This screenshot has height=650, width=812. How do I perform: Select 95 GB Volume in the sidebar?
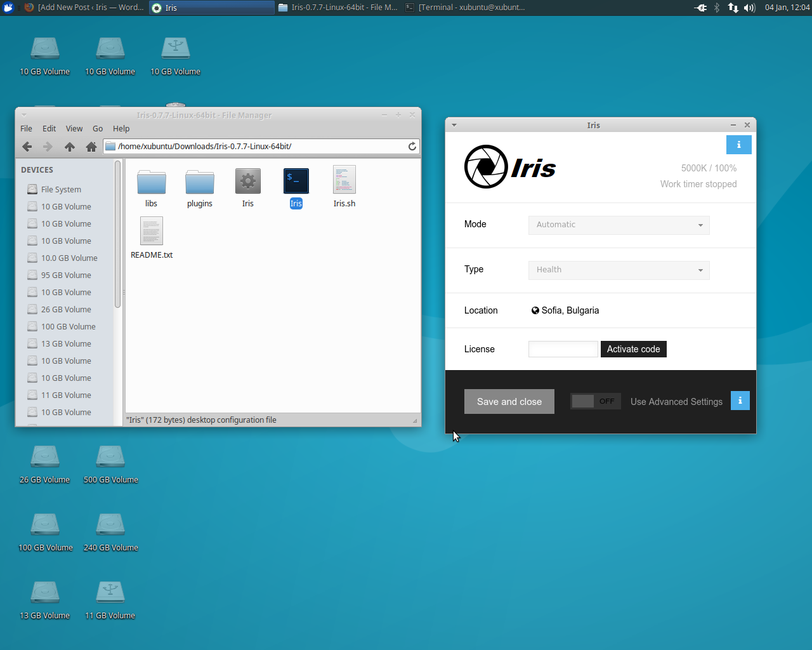pos(66,275)
